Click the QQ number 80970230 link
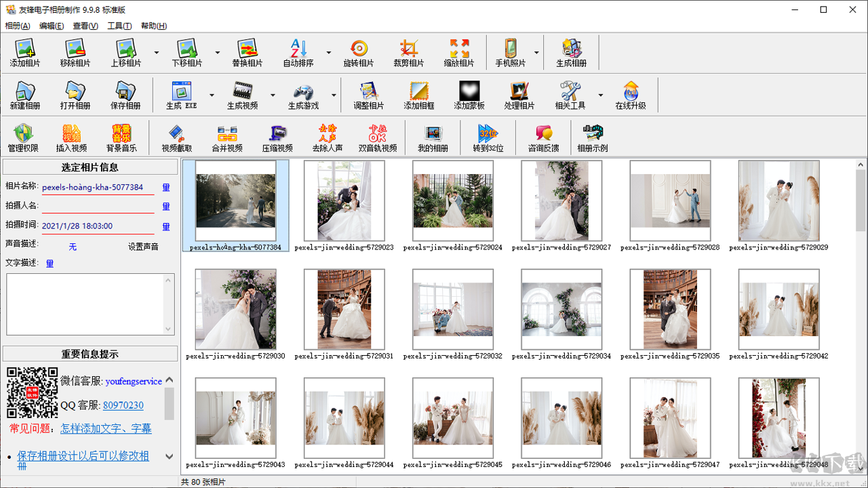The image size is (868, 488). (x=123, y=405)
